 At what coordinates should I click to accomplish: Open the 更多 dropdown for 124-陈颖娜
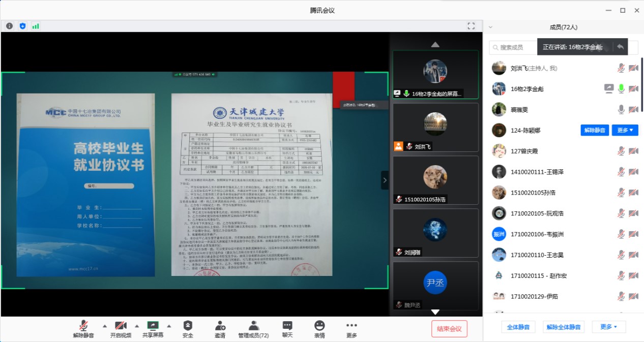(x=625, y=130)
